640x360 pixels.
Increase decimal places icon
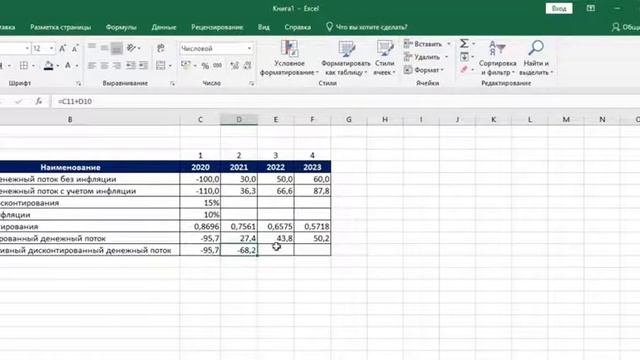coord(234,65)
